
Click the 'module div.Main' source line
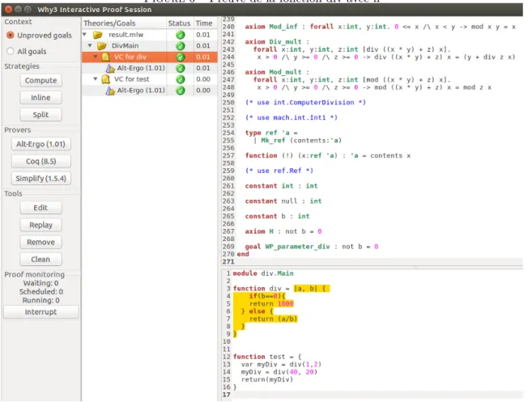pos(263,273)
